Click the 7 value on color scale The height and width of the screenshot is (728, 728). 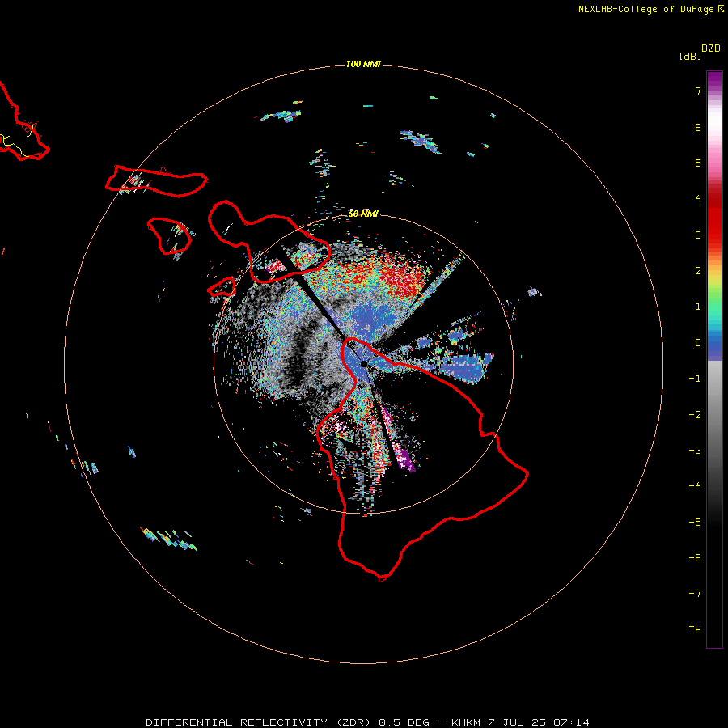(x=698, y=91)
